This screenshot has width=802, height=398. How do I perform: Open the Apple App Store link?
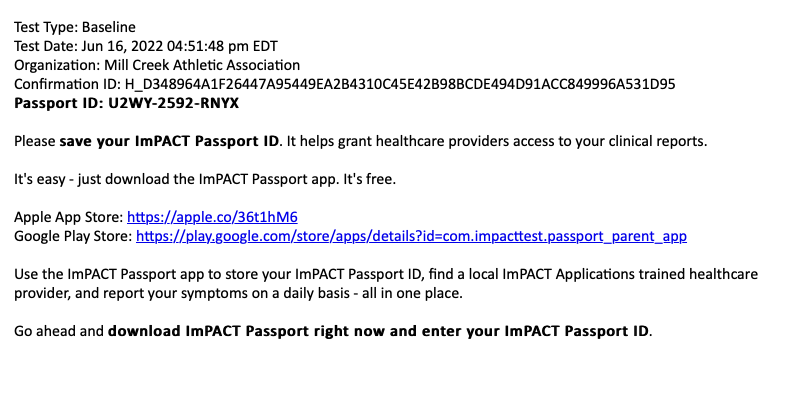212,217
